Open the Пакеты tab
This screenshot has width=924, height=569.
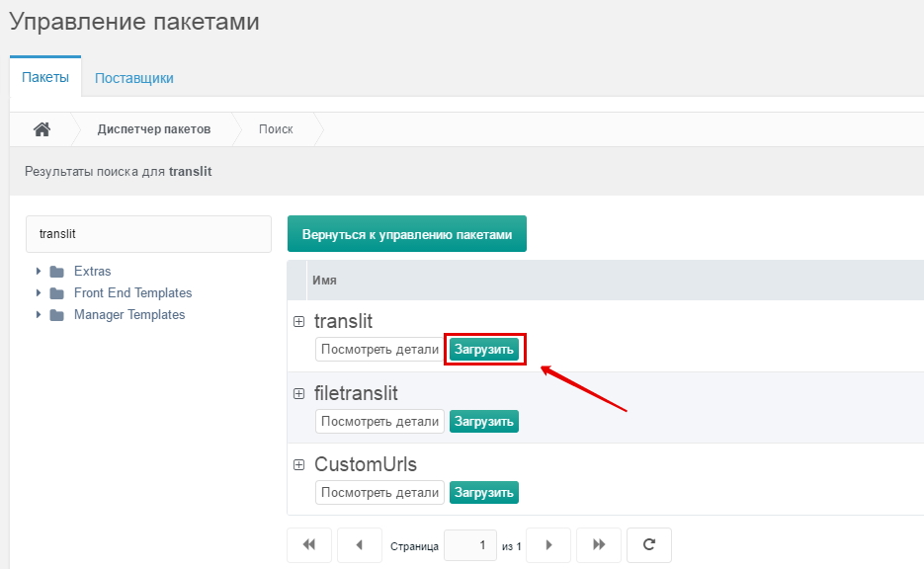tap(45, 77)
